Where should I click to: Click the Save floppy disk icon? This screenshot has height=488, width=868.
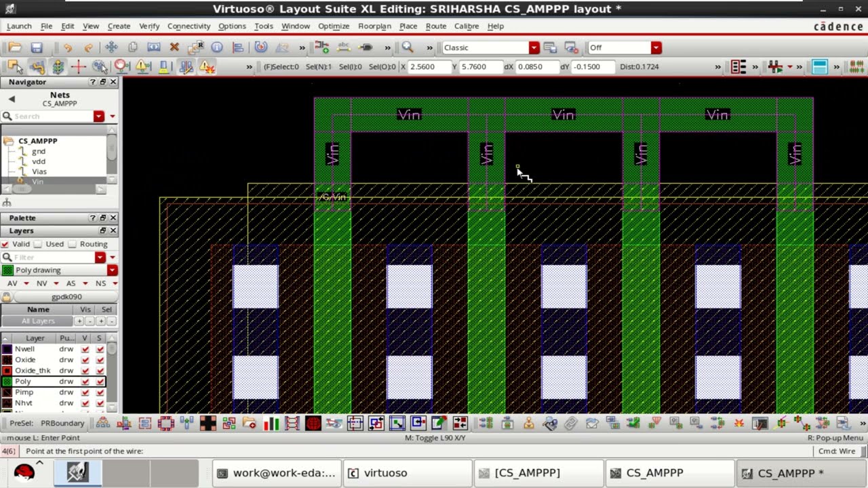pos(37,47)
